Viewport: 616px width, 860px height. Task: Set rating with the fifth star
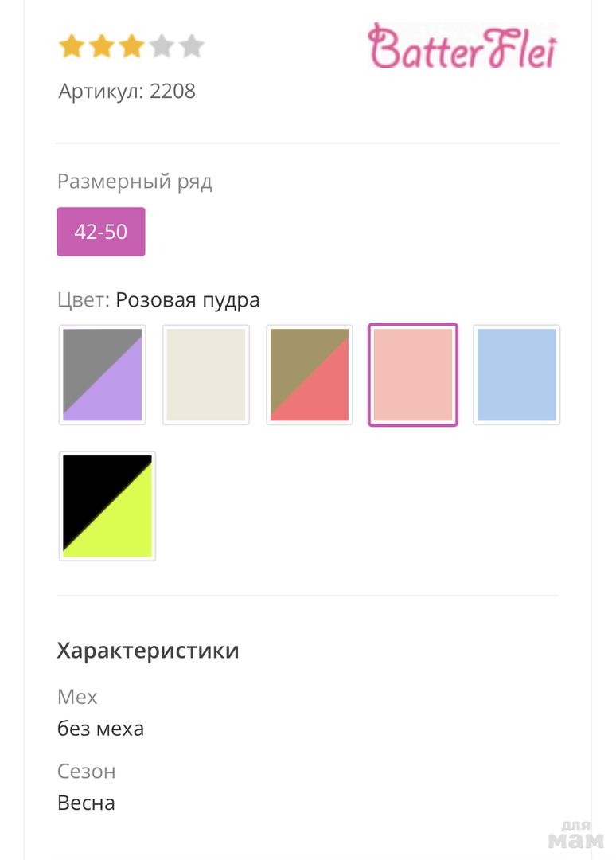click(x=191, y=46)
